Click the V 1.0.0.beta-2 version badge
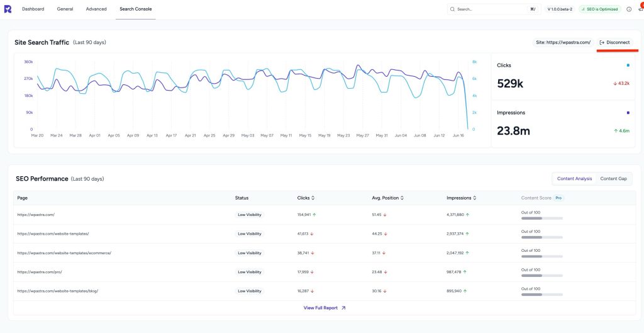 pos(560,9)
